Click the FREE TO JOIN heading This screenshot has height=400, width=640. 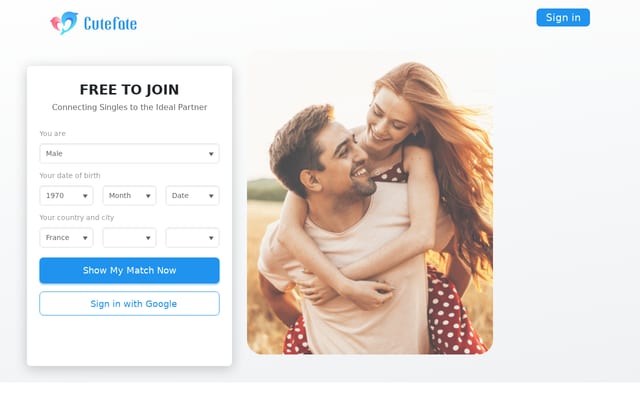(x=129, y=89)
